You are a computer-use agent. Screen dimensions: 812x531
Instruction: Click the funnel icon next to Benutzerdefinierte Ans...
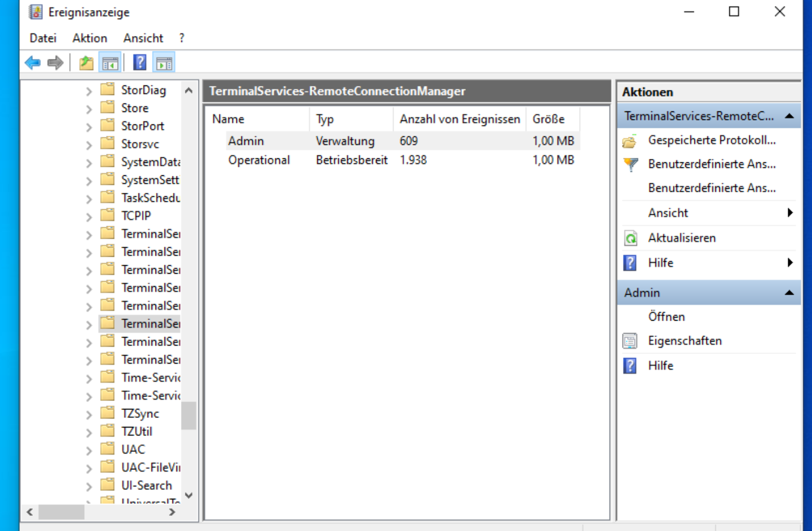pyautogui.click(x=630, y=165)
